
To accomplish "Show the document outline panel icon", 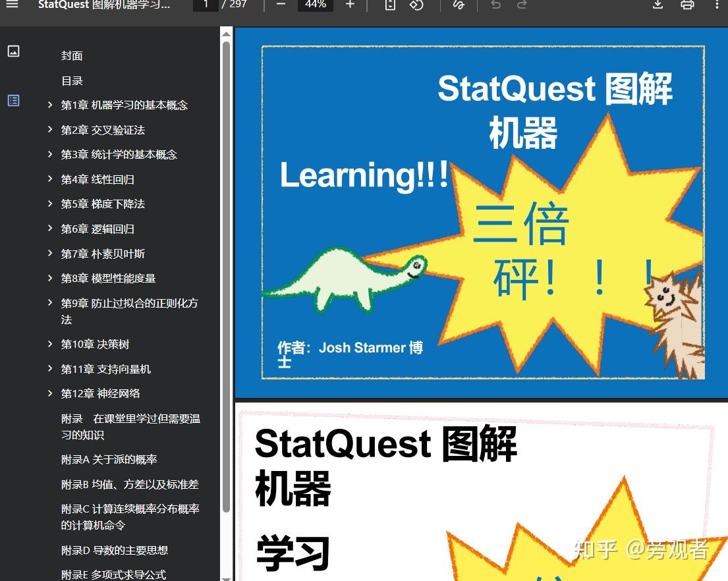I will tap(13, 101).
